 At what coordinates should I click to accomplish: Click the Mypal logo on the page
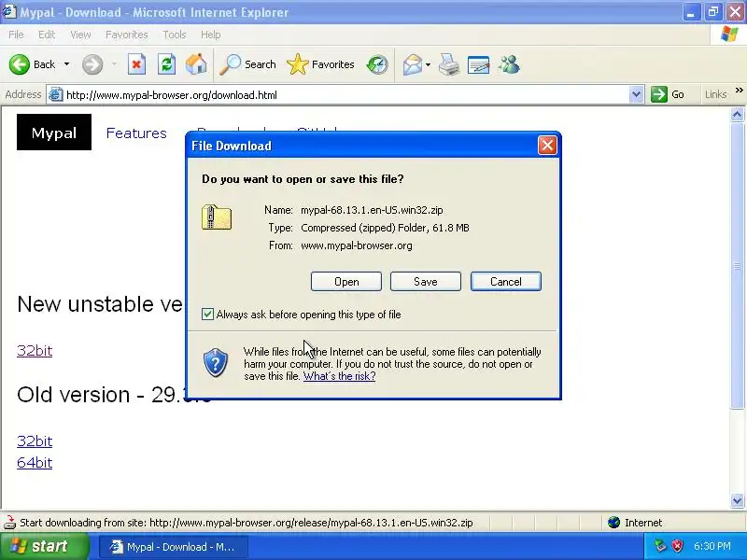point(54,132)
